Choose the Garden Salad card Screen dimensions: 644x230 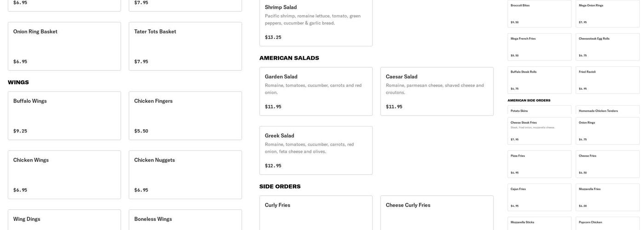click(316, 91)
